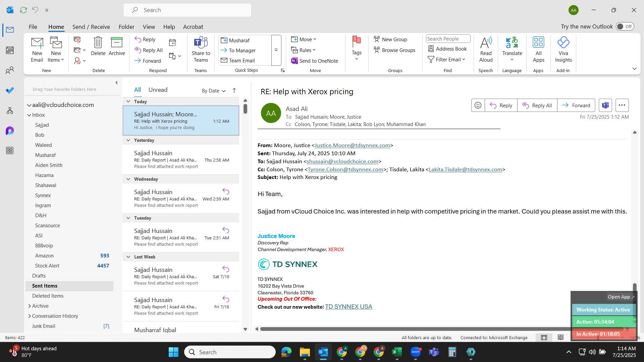Open Zoom from the Windows taskbar

pos(416,352)
